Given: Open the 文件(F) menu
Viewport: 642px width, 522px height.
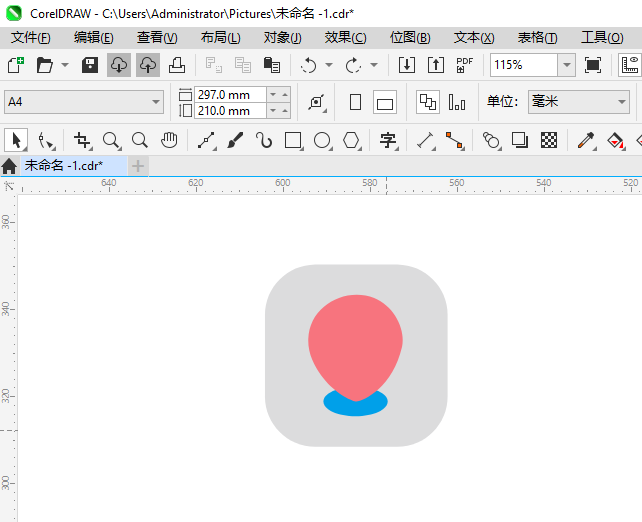Looking at the screenshot, I should point(31,38).
